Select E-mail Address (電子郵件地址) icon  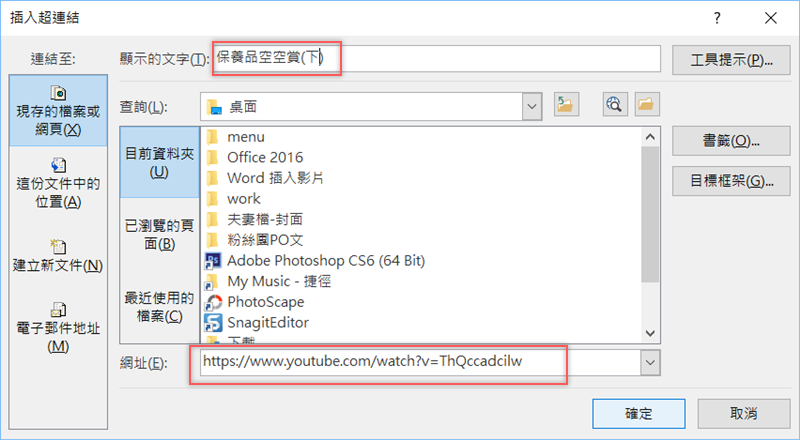[x=58, y=309]
